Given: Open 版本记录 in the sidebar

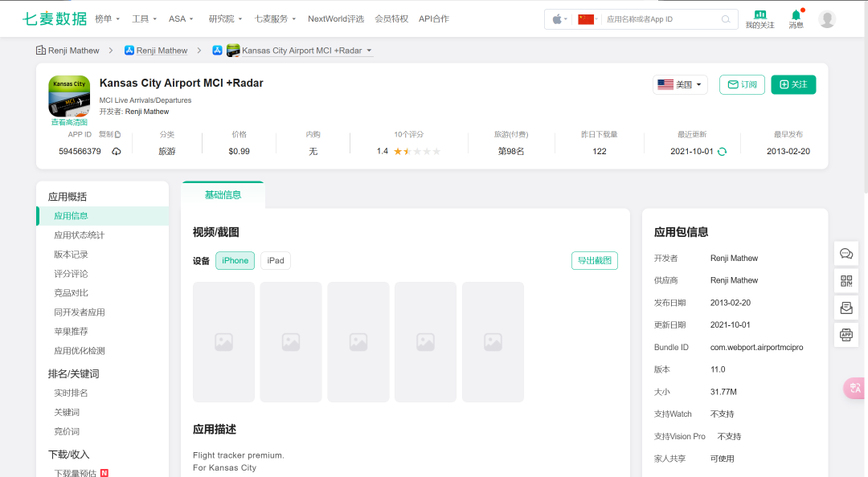Looking at the screenshot, I should click(71, 255).
